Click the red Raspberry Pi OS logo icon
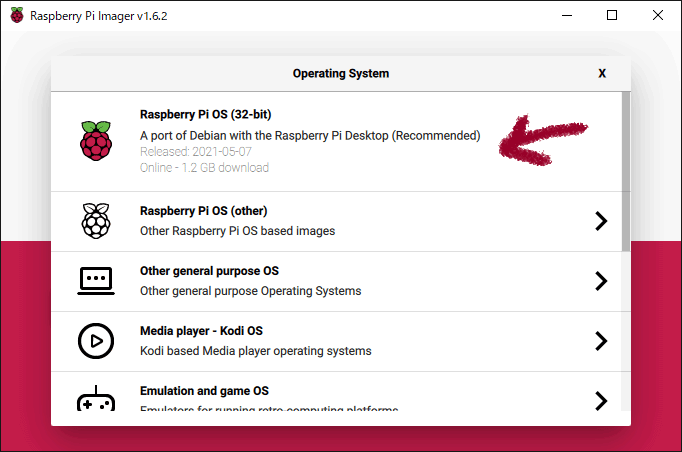Viewport: 682px width, 452px height. (x=96, y=141)
